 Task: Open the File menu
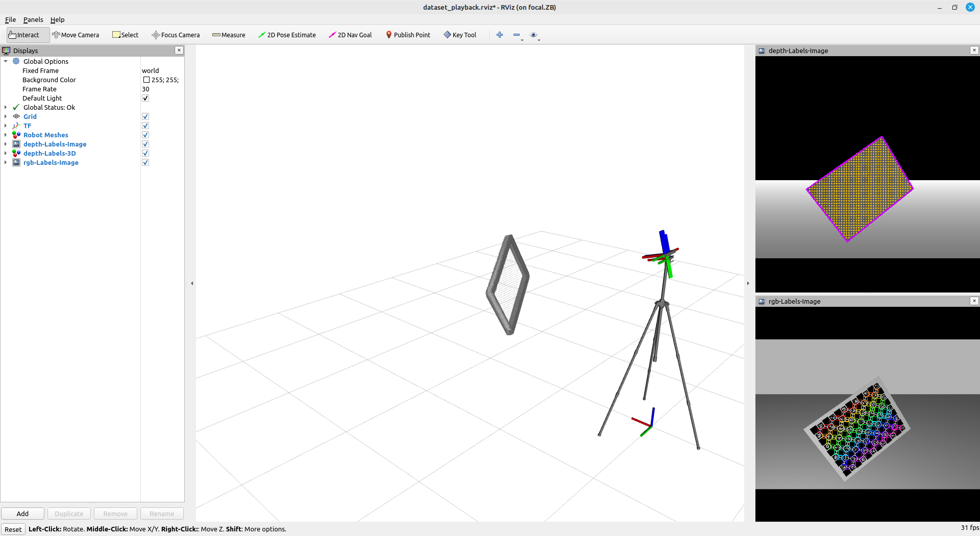(10, 19)
